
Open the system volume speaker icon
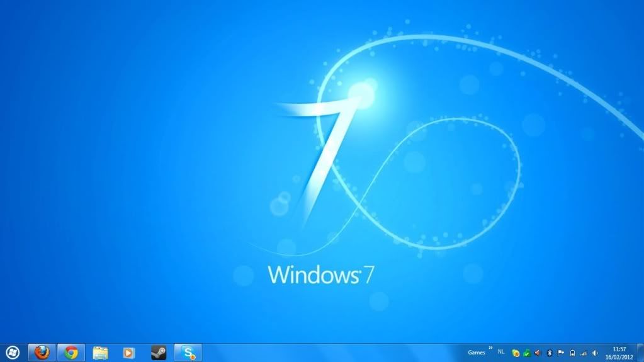coord(595,353)
